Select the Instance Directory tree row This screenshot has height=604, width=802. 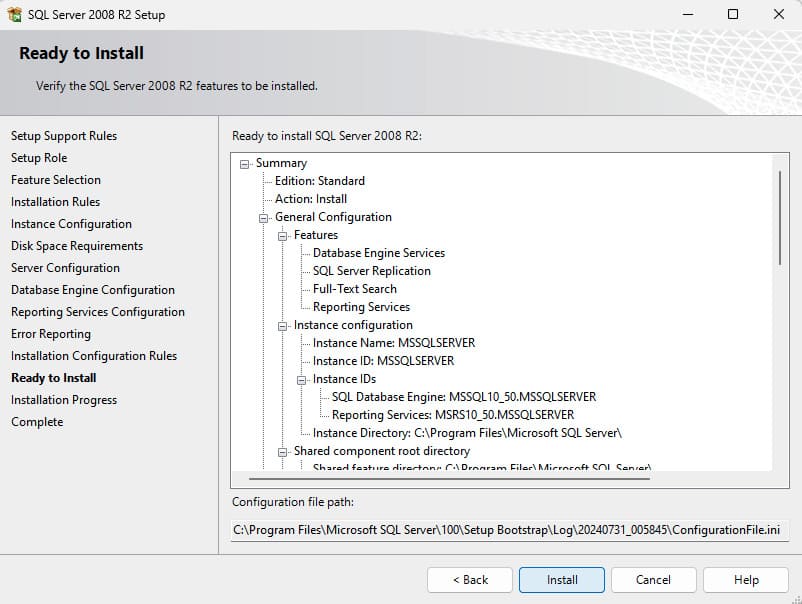pos(467,433)
